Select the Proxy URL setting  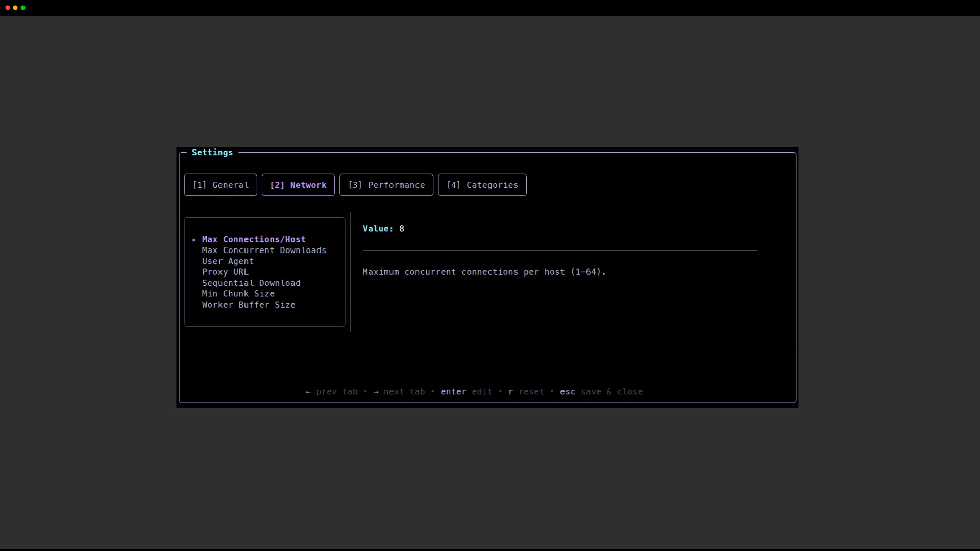[x=225, y=272]
